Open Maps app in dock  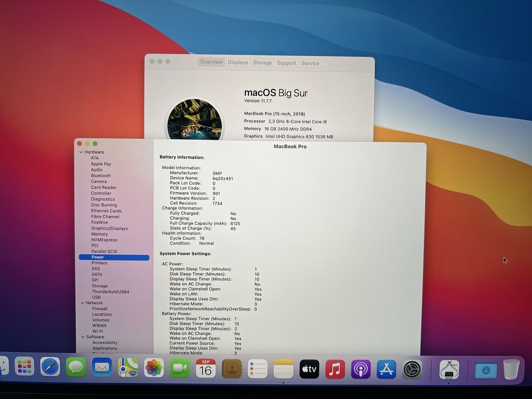(128, 368)
